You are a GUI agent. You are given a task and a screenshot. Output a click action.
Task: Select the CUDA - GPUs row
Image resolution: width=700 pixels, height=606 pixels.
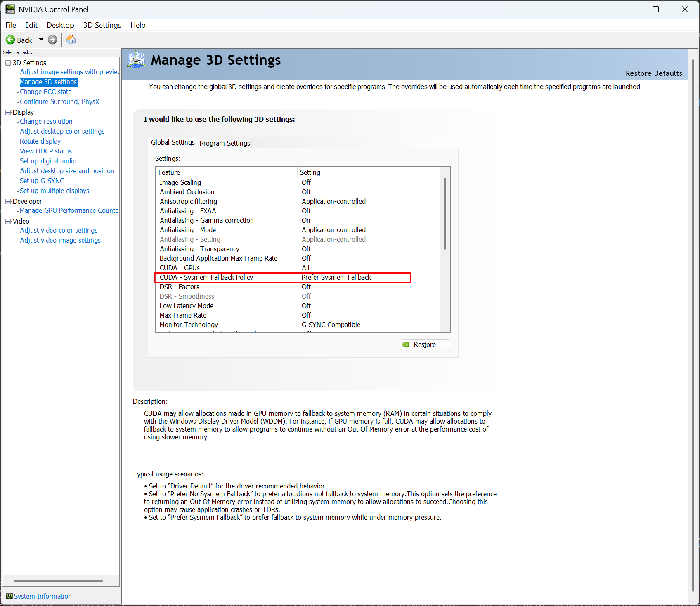[297, 268]
